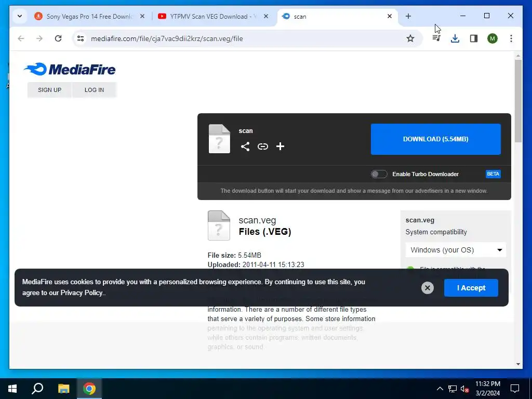Click the 'File size: 5.54MB' text
Viewport: 532px width, 399px height.
pos(234,255)
